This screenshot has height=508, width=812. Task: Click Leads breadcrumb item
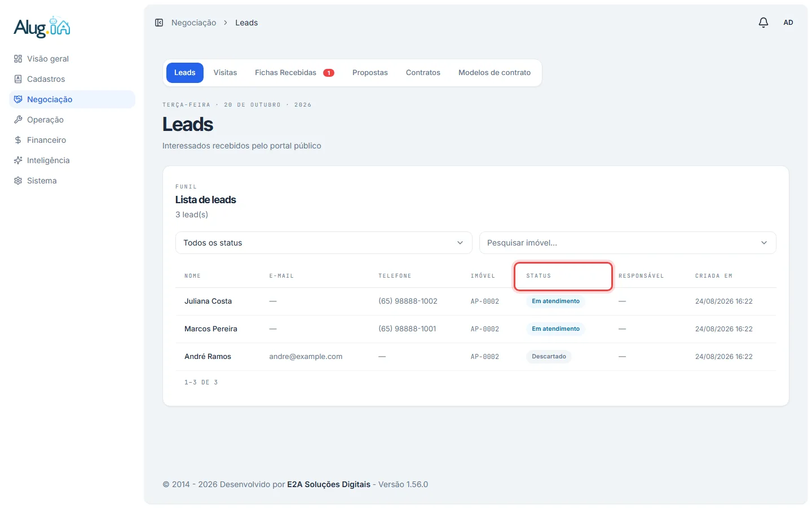click(246, 23)
